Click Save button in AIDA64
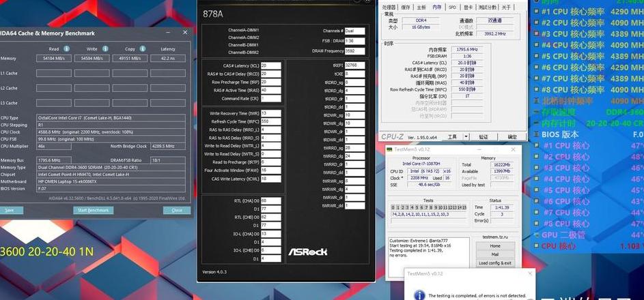 click(9, 210)
